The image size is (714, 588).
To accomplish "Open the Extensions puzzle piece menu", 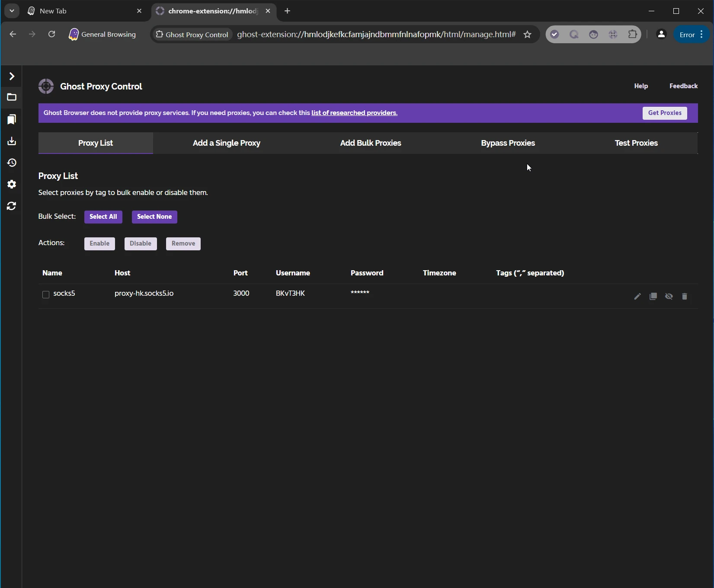I will [x=633, y=35].
